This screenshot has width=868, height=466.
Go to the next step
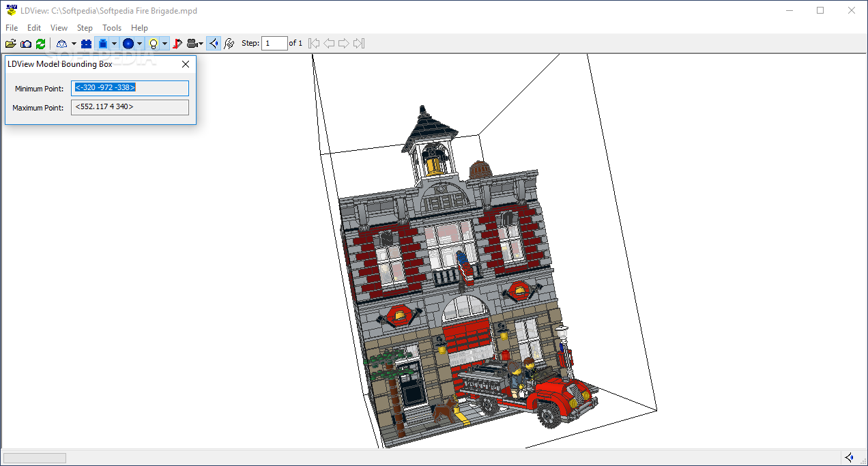point(343,44)
